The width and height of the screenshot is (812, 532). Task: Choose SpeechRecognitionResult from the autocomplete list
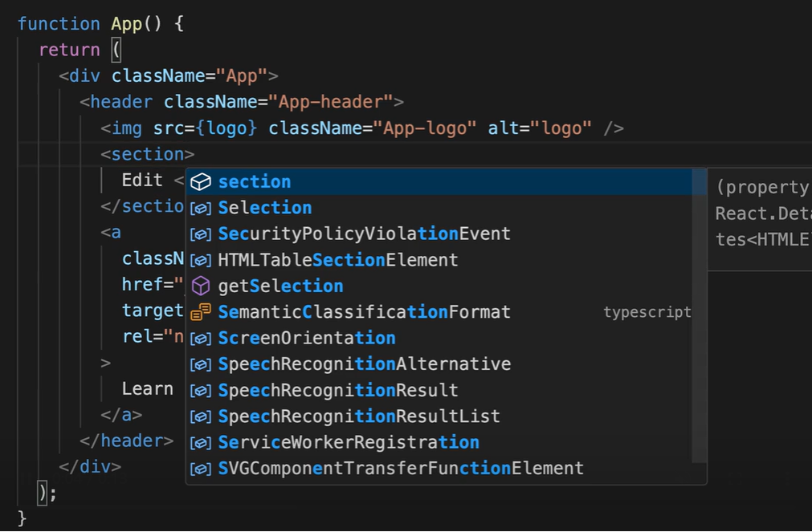click(337, 391)
